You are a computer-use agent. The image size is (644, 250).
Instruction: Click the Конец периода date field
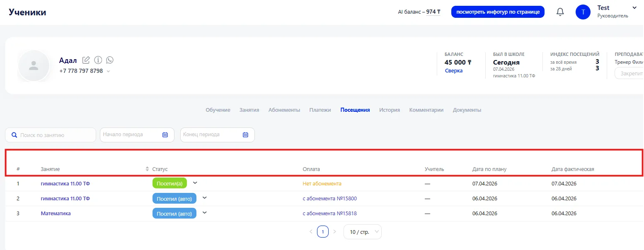(x=217, y=135)
